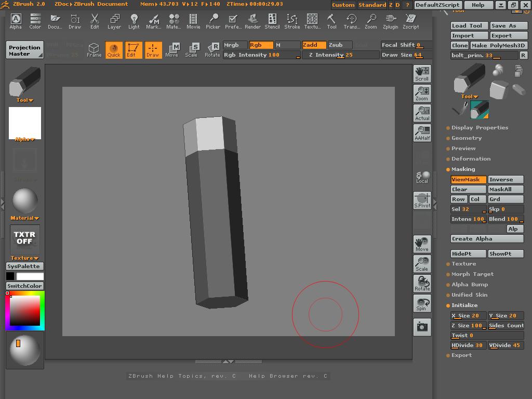Open the Movie palette icon

(x=193, y=21)
